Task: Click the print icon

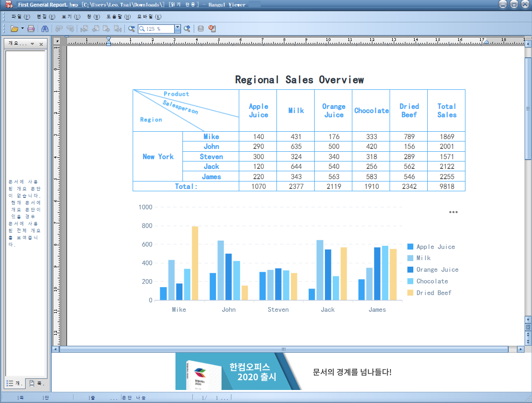Action: pyautogui.click(x=31, y=29)
